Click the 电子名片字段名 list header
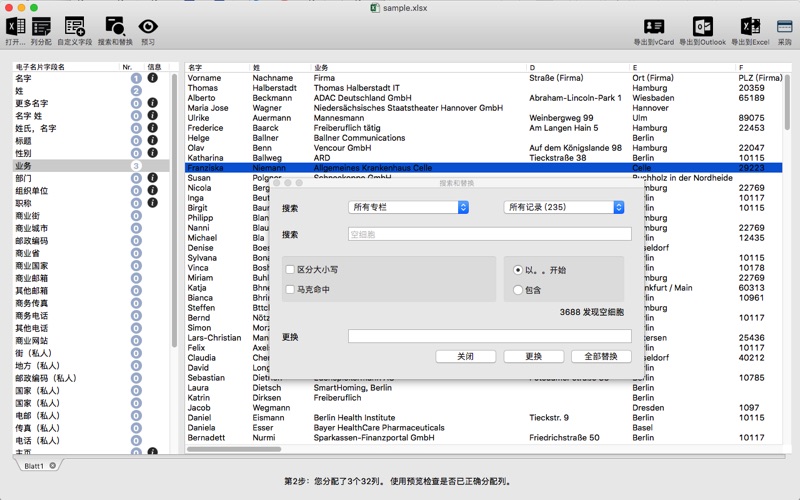Image resolution: width=800 pixels, height=500 pixels. (x=66, y=67)
